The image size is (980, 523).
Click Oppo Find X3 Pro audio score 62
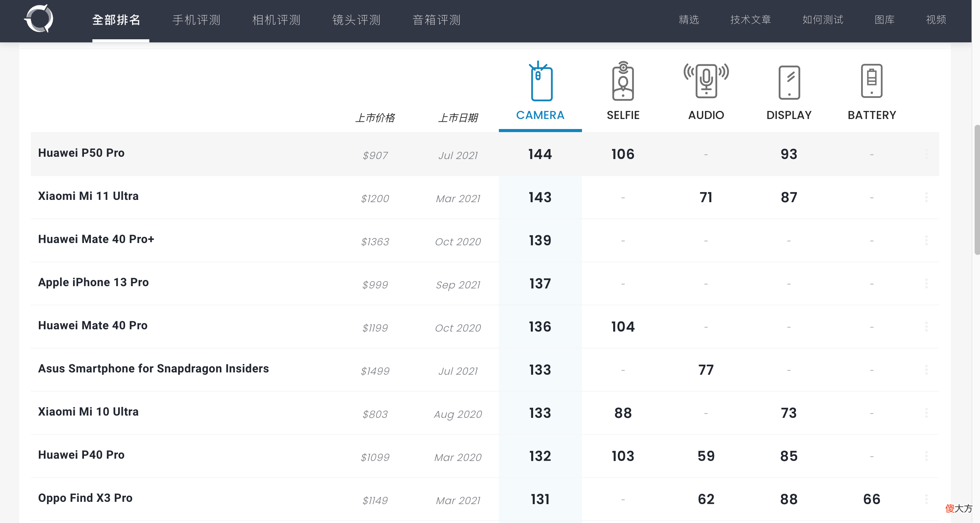[x=706, y=499]
